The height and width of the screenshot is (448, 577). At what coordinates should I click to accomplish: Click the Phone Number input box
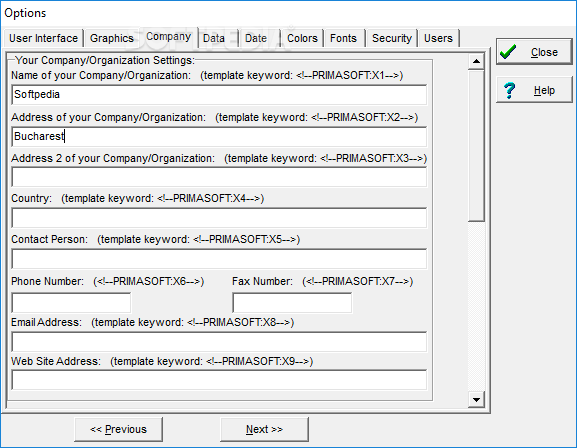71,303
